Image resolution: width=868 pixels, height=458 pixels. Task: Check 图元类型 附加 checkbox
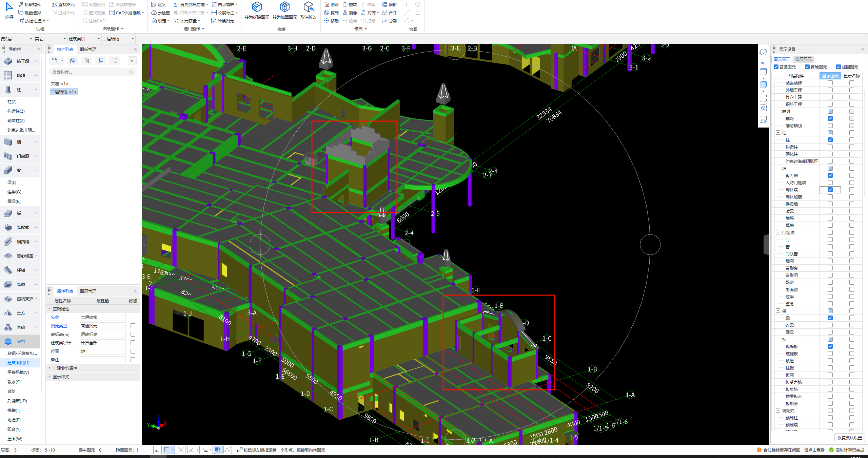point(133,326)
